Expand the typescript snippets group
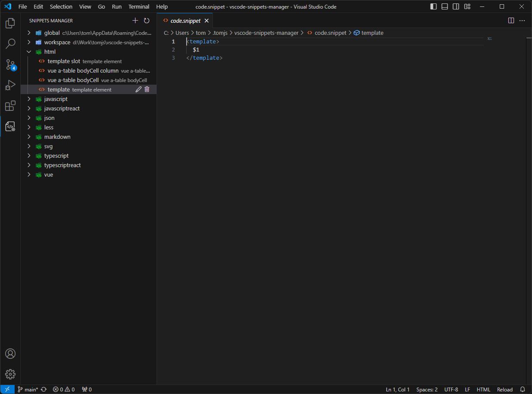The width and height of the screenshot is (532, 394). tap(29, 156)
